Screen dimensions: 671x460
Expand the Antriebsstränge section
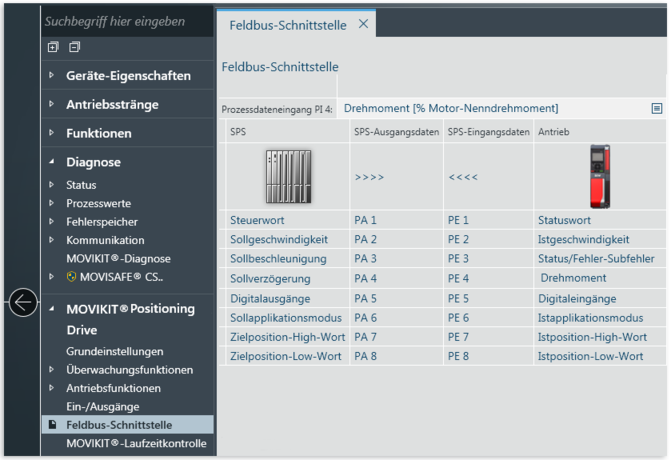(x=52, y=104)
